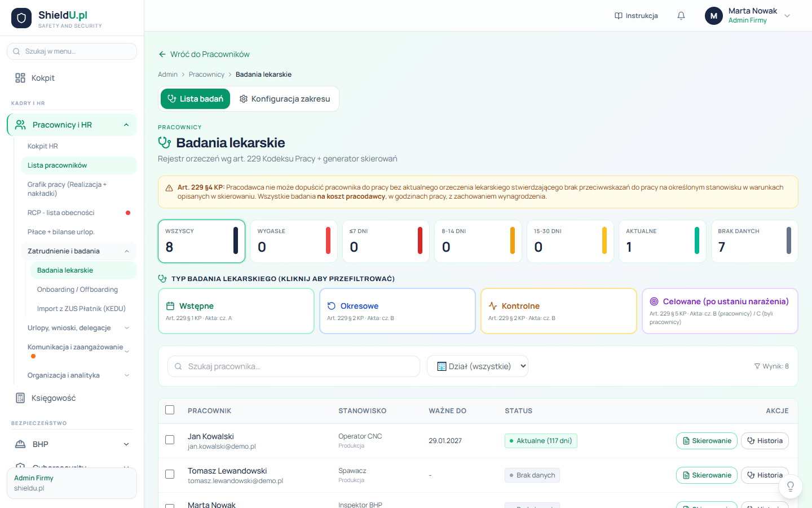
Task: Switch to Konfiguracja zakresu tab
Action: click(x=285, y=99)
